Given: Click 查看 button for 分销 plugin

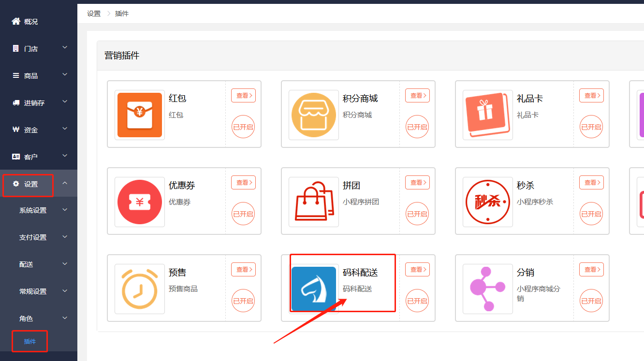Looking at the screenshot, I should click(x=591, y=270).
